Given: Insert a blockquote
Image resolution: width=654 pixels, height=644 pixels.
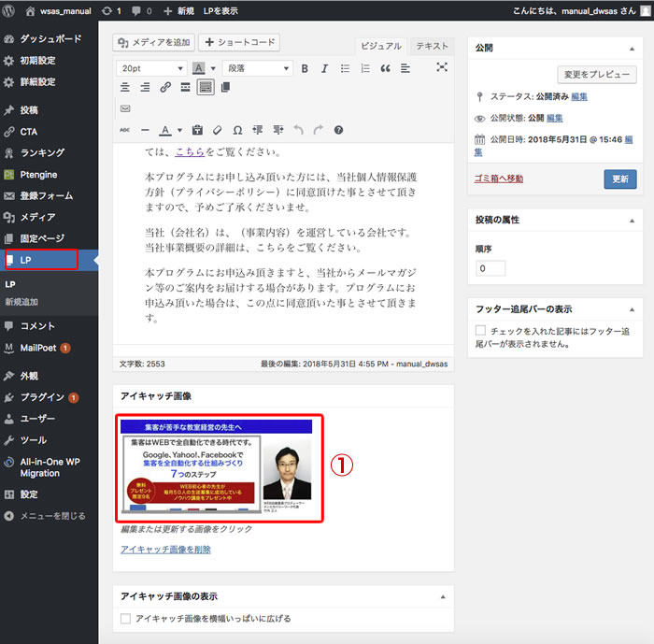Looking at the screenshot, I should pos(385,68).
